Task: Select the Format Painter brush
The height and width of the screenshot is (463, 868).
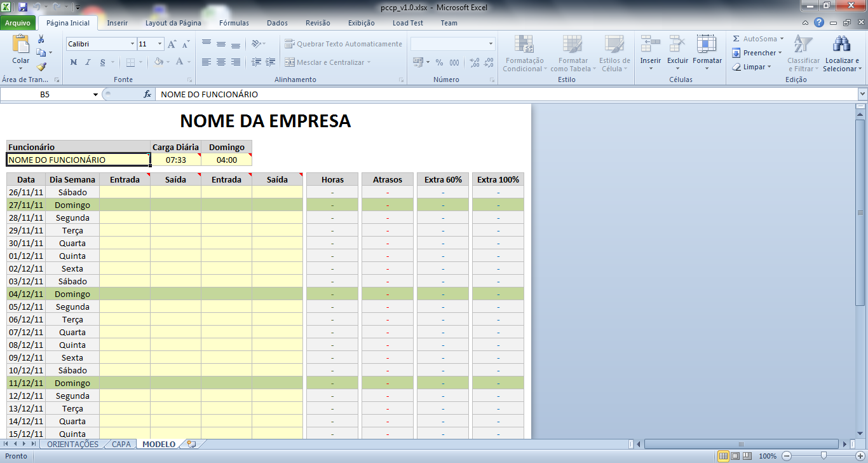Action: point(41,66)
